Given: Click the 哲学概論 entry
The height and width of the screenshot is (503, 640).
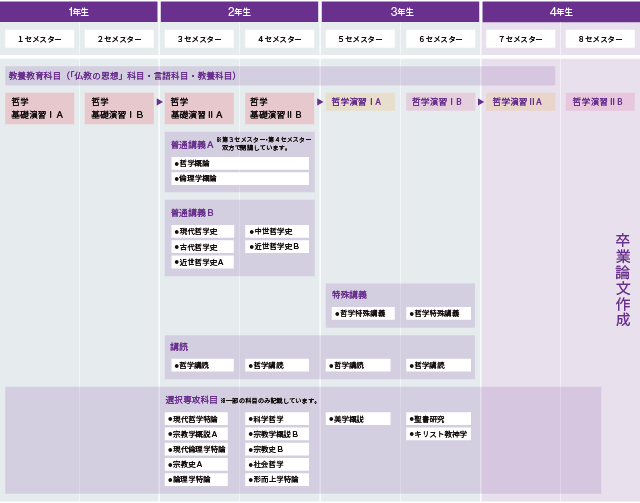Looking at the screenshot, I should pos(240,163).
